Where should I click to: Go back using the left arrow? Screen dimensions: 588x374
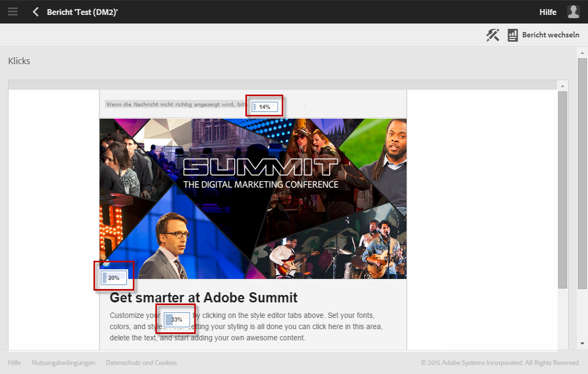point(36,12)
